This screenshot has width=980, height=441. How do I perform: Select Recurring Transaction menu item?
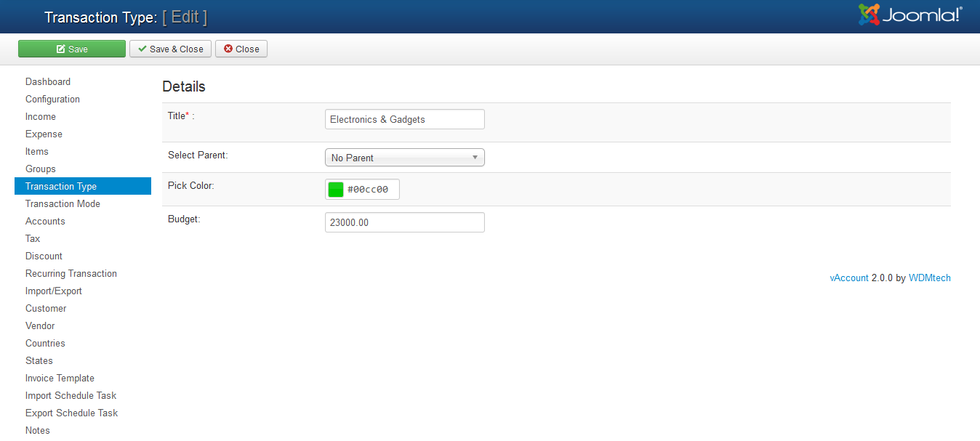point(71,274)
